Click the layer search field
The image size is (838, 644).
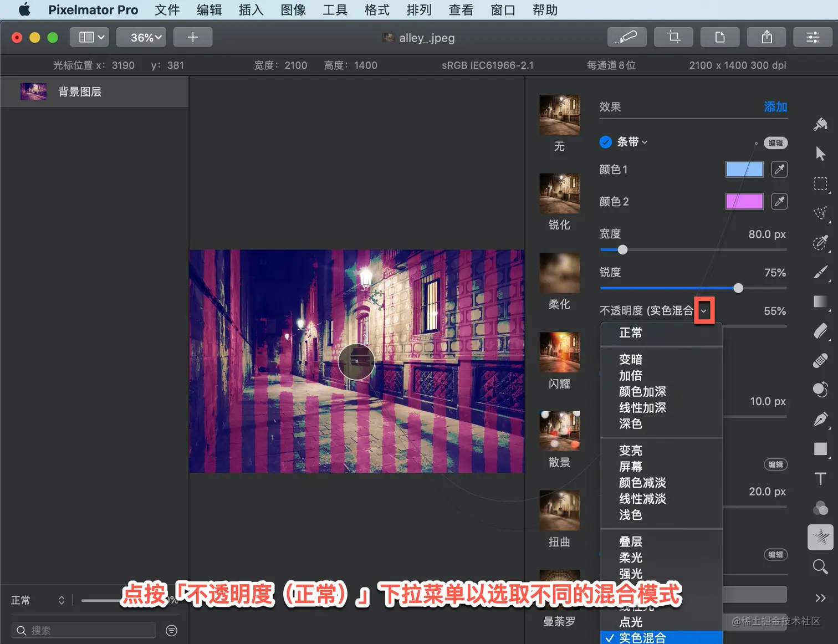tap(84, 630)
